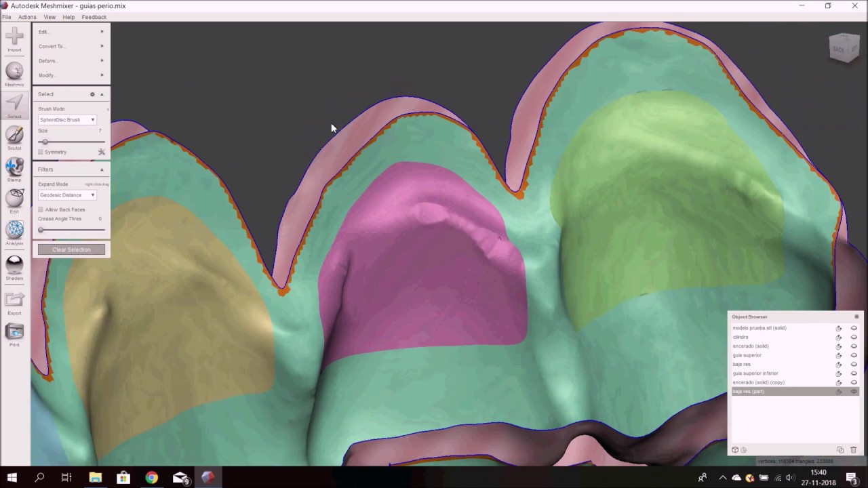The width and height of the screenshot is (868, 488).
Task: Expand the Deform... submenu
Action: pyautogui.click(x=71, y=61)
